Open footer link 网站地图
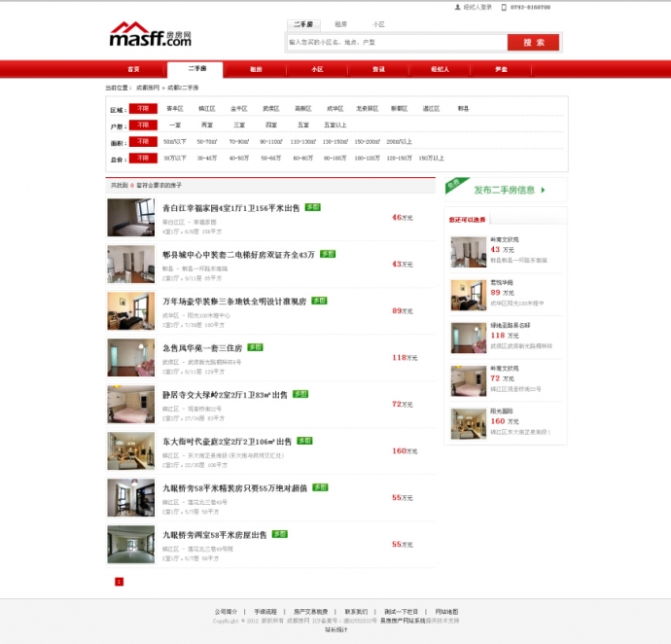Screen dimensions: 671x644 pyautogui.click(x=446, y=612)
